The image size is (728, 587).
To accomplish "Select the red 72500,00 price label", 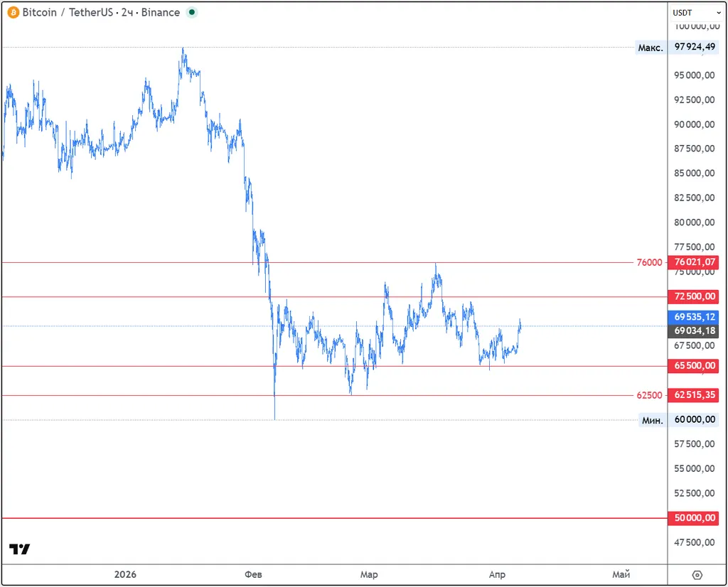I will tap(695, 296).
